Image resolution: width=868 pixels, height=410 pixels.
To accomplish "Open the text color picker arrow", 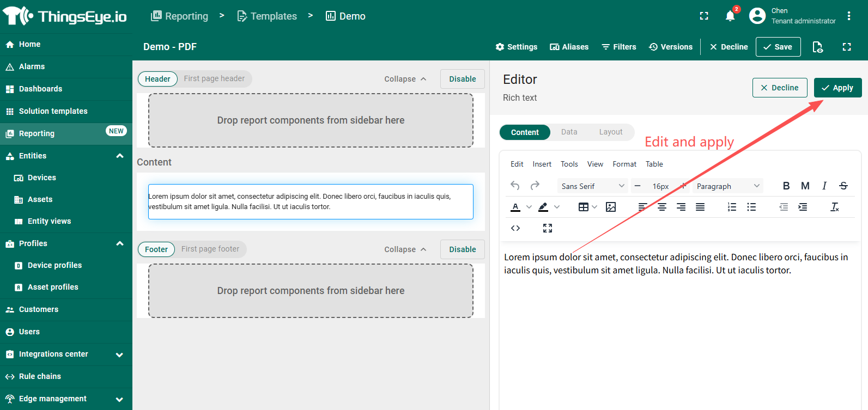I will 529,207.
